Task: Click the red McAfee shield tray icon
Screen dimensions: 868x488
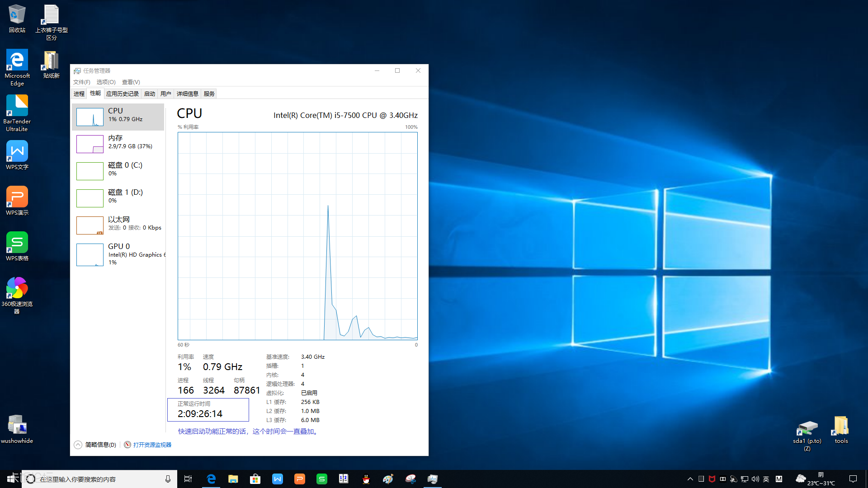Action: point(712,479)
